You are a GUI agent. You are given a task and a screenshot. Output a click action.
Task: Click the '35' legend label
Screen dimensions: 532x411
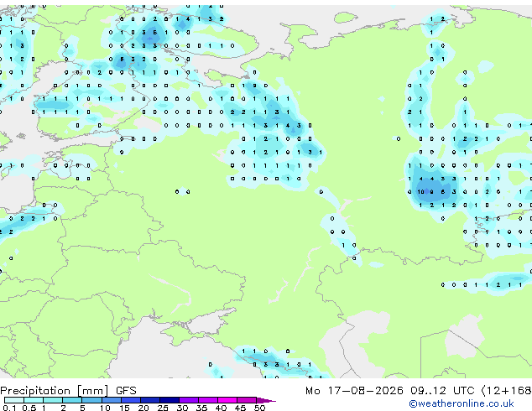click(201, 408)
